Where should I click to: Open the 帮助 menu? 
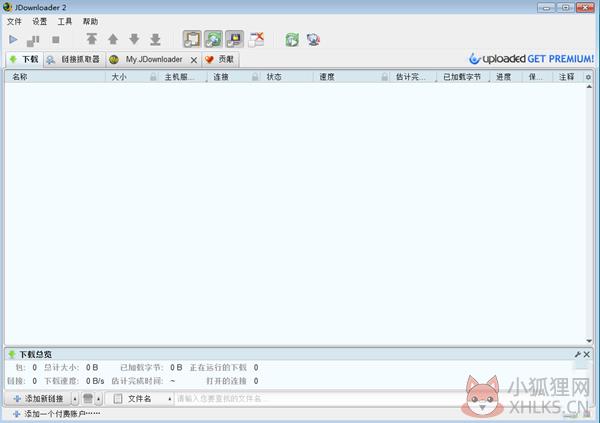[x=90, y=21]
